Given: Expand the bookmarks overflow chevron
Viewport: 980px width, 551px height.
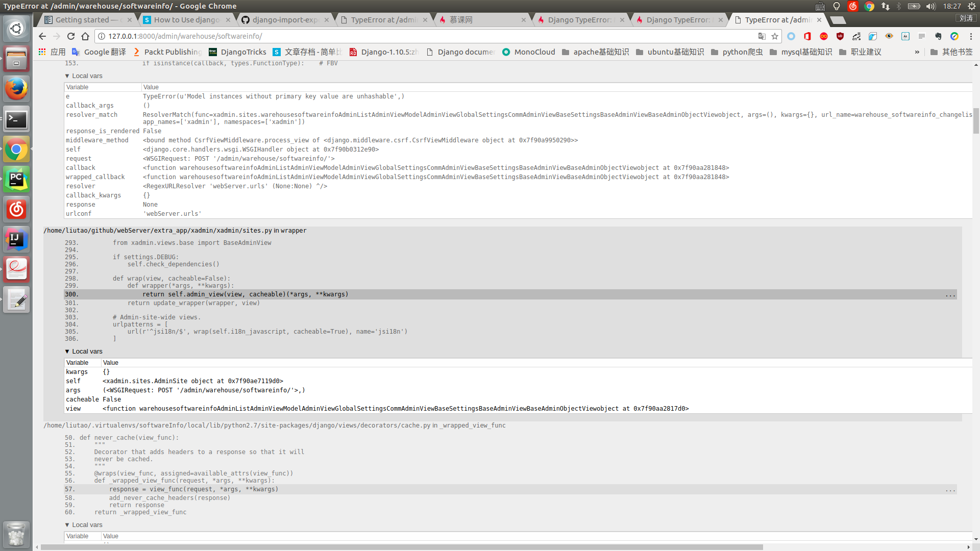Looking at the screenshot, I should (x=918, y=52).
